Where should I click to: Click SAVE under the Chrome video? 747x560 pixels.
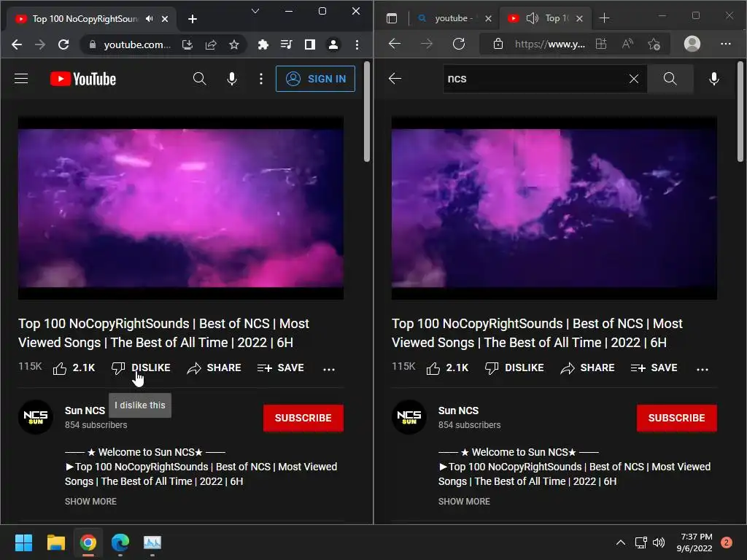coord(281,368)
